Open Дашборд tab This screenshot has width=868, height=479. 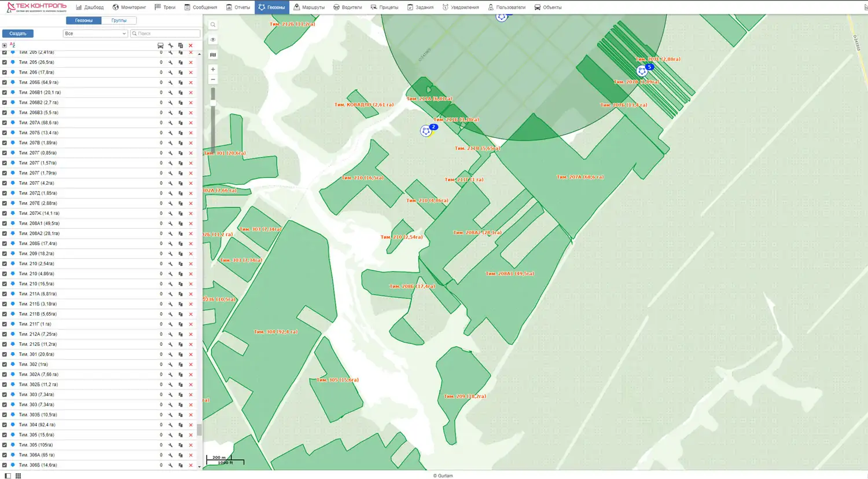(x=90, y=7)
